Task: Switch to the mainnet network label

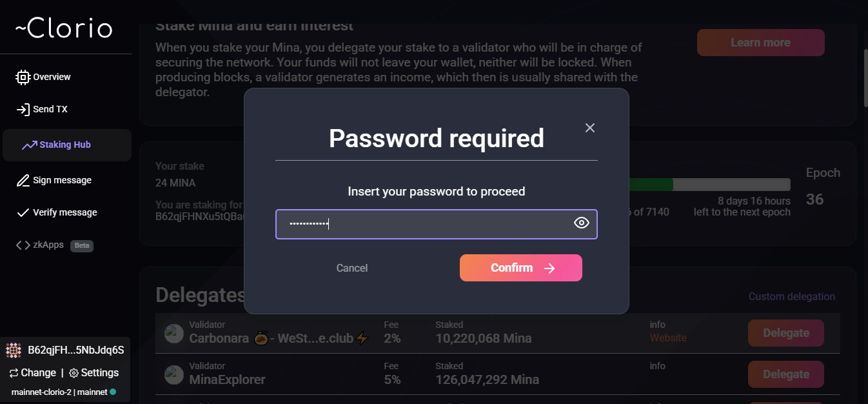Action: (x=94, y=391)
